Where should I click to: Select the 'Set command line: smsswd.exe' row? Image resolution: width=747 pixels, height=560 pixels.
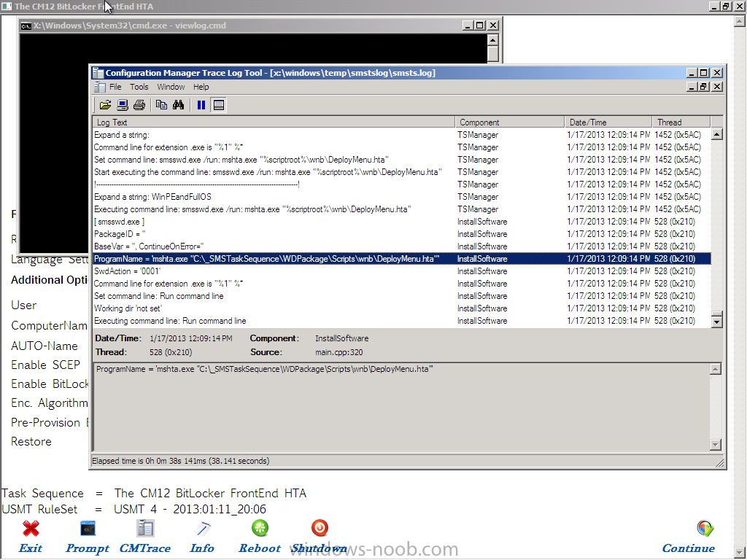click(402, 160)
